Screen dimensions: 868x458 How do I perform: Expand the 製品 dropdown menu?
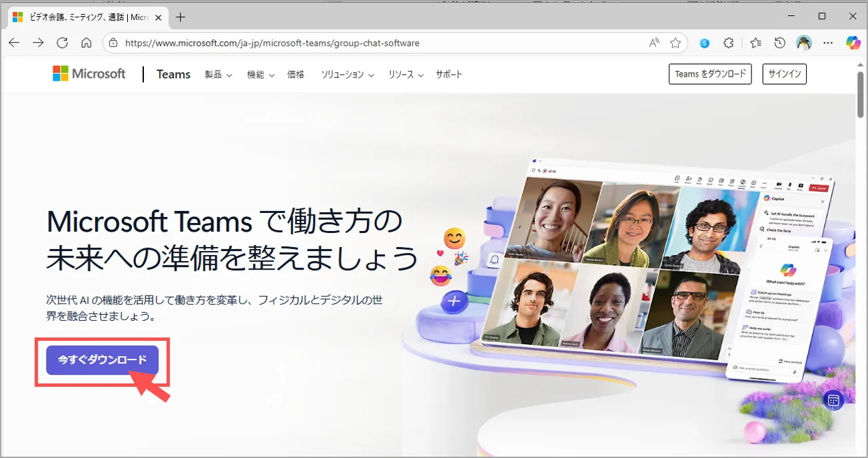[x=218, y=75]
